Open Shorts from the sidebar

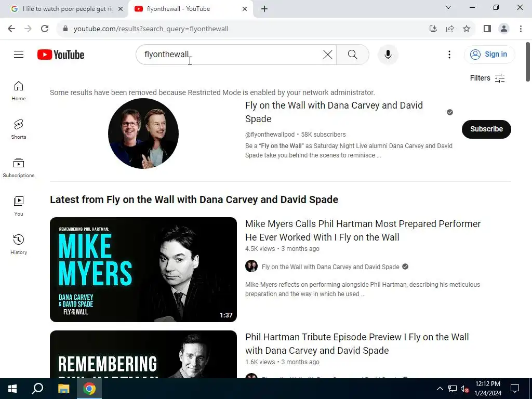click(x=19, y=129)
